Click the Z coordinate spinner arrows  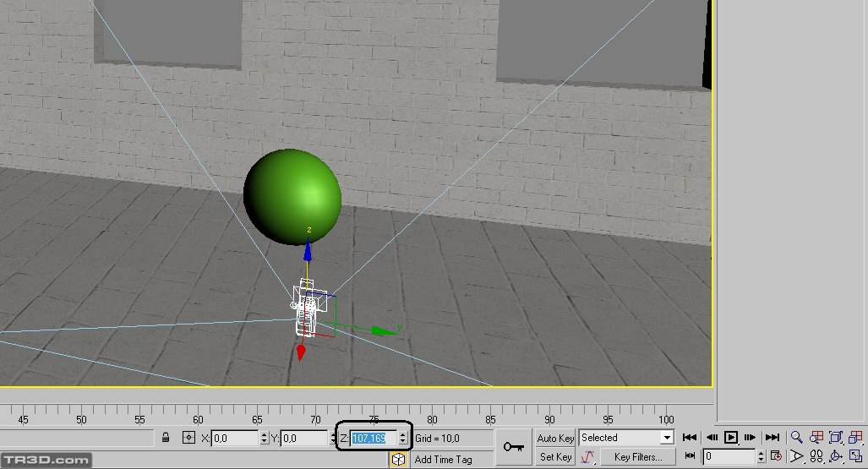(402, 438)
